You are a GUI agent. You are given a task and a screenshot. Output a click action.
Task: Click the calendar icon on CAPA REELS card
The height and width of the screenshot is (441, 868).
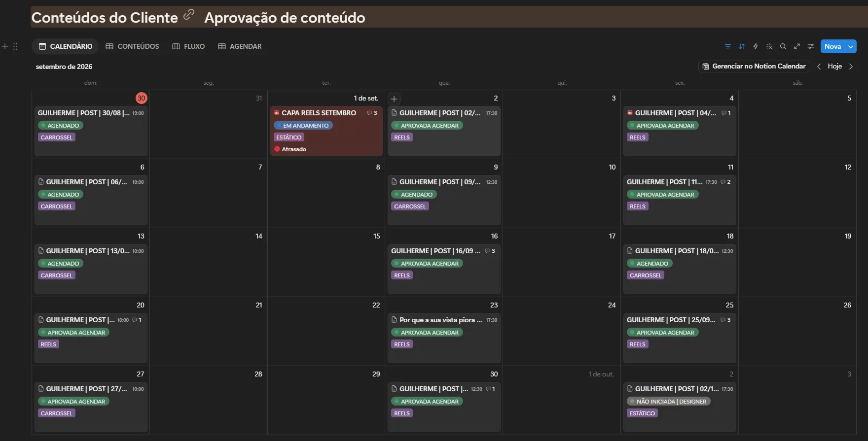pyautogui.click(x=277, y=113)
